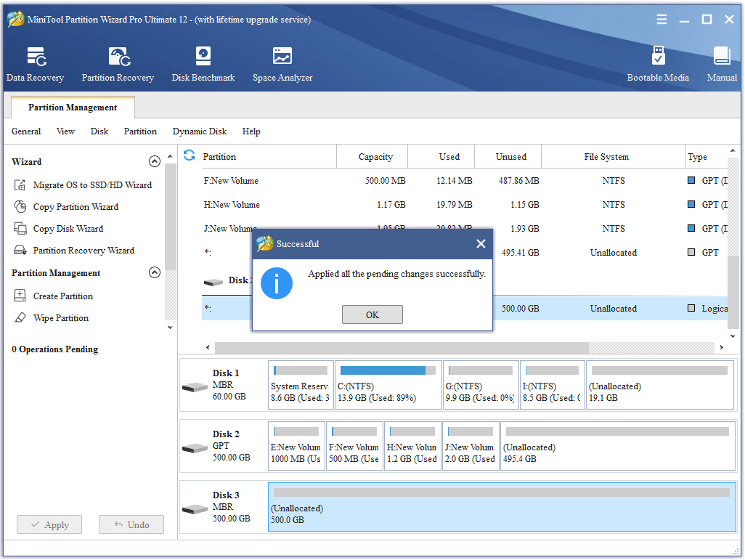Click the sidebar scroll-down chevron
745x560 pixels.
tap(169, 327)
